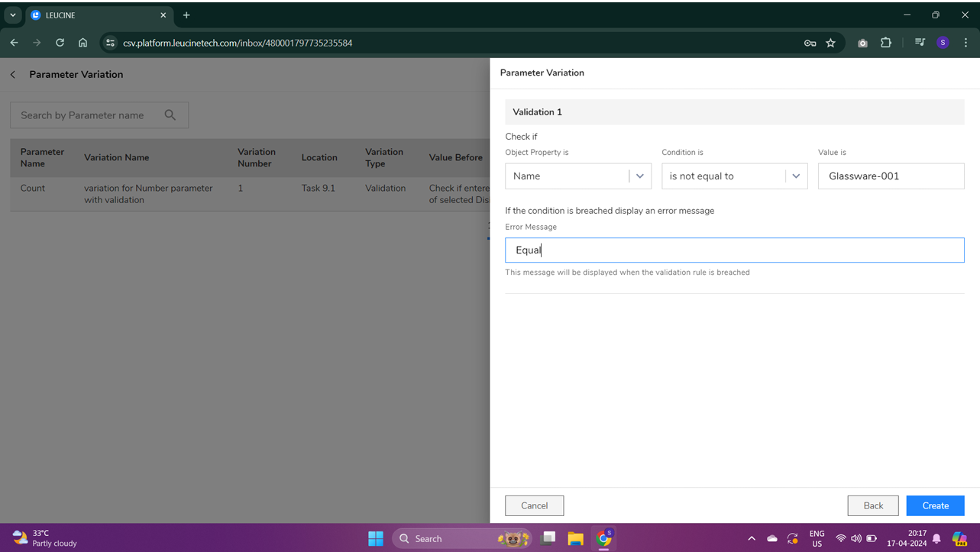This screenshot has height=552, width=980.
Task: Close the LEUCINE tab
Action: click(x=163, y=15)
